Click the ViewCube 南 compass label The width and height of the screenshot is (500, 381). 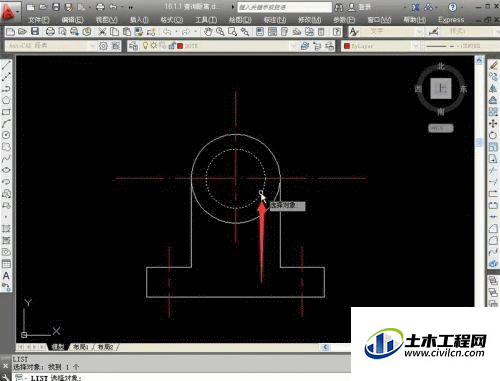pyautogui.click(x=441, y=111)
